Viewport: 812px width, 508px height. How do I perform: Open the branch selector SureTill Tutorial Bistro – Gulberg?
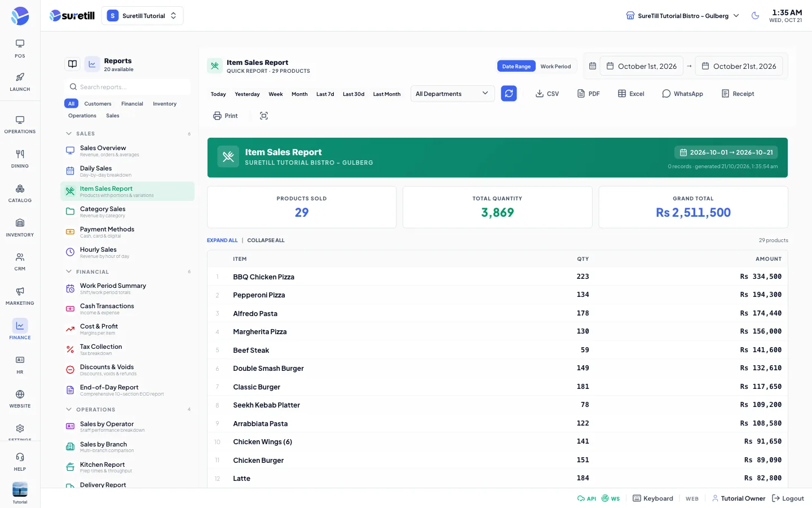click(x=682, y=16)
